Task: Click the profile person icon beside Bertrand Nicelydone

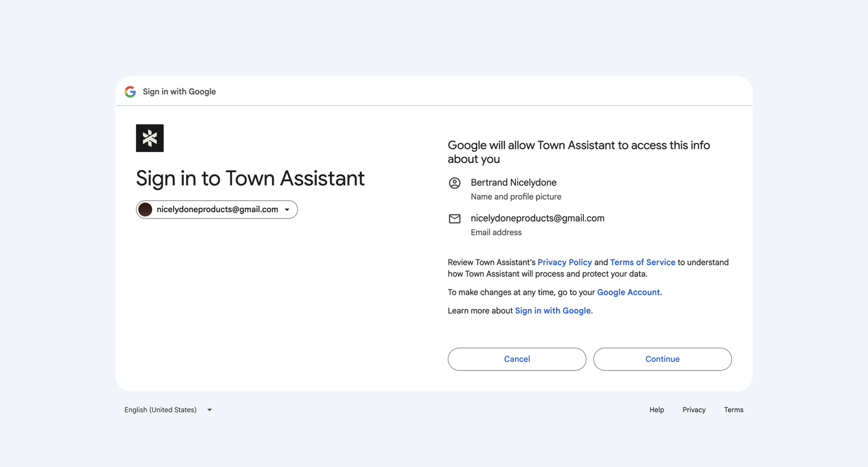Action: (x=455, y=183)
